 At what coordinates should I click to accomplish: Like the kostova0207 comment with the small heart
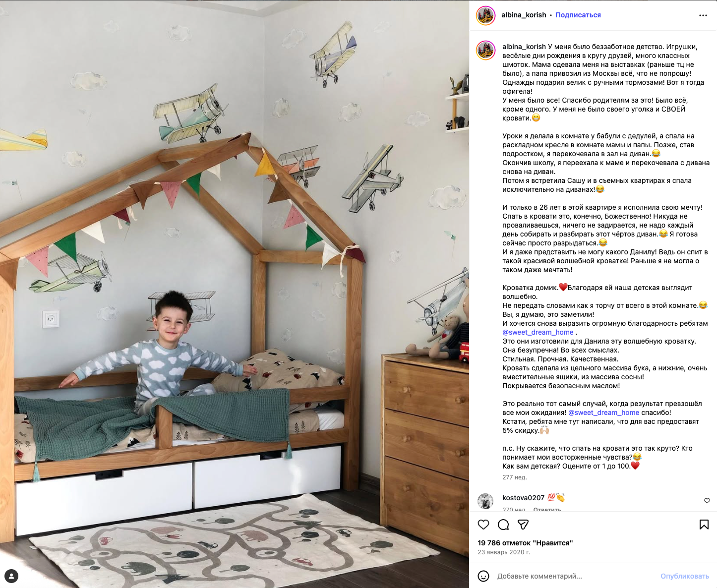click(707, 501)
